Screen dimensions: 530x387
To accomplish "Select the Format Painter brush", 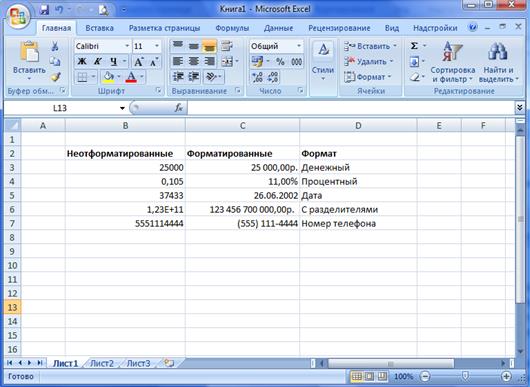I will click(55, 77).
